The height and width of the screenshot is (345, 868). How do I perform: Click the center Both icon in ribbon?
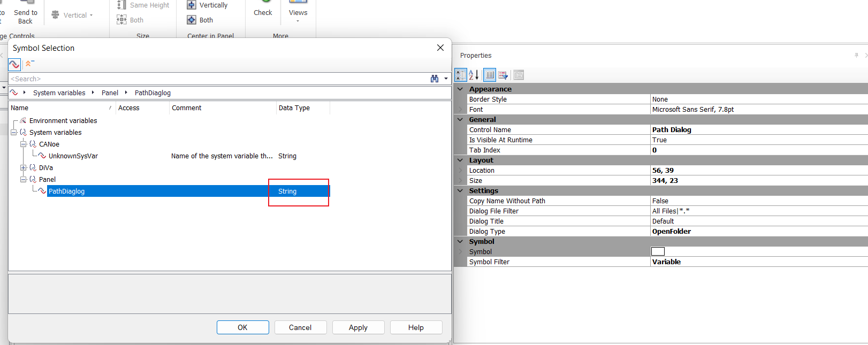(192, 20)
